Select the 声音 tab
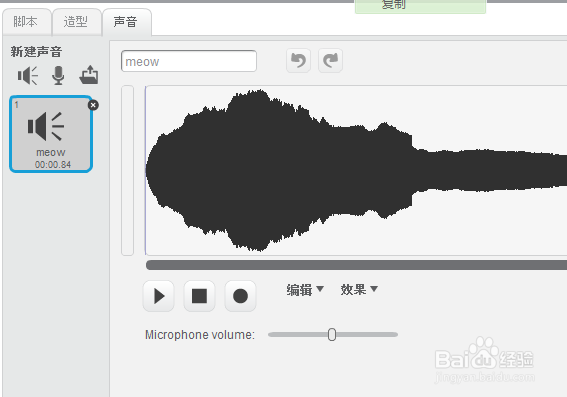Screen dimensions: 567x397 pyautogui.click(x=127, y=22)
